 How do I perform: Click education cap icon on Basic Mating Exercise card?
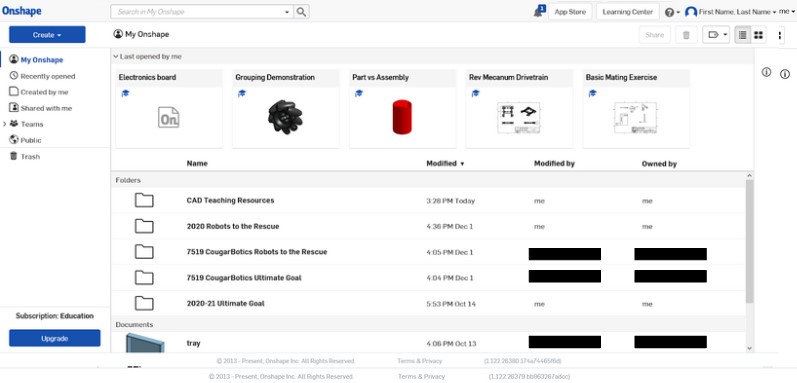pyautogui.click(x=593, y=93)
